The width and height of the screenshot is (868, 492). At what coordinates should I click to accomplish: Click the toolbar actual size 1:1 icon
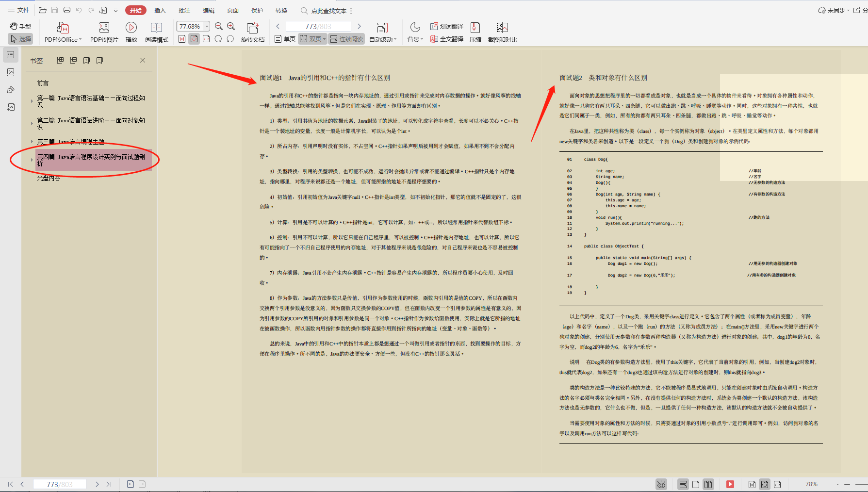(x=182, y=39)
